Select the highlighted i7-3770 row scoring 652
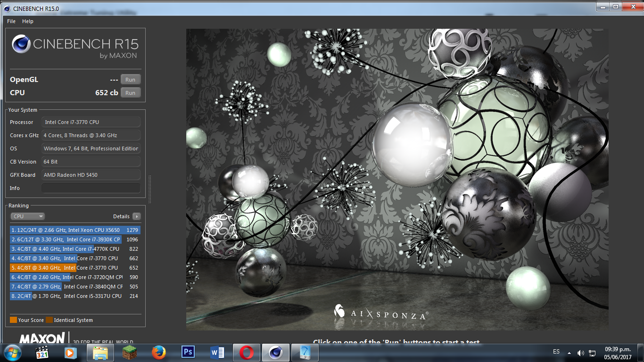 click(x=75, y=268)
